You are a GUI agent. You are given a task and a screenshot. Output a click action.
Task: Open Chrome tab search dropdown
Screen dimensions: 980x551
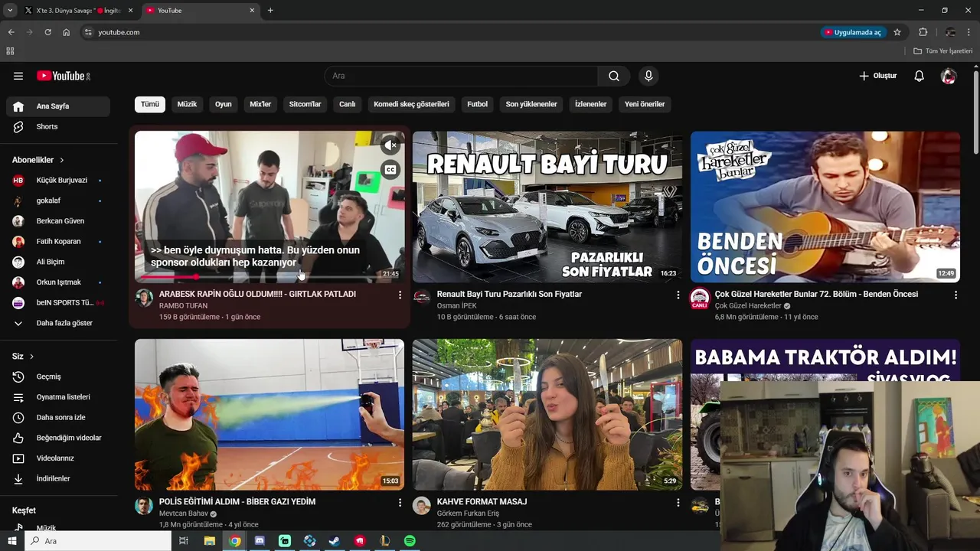click(10, 10)
